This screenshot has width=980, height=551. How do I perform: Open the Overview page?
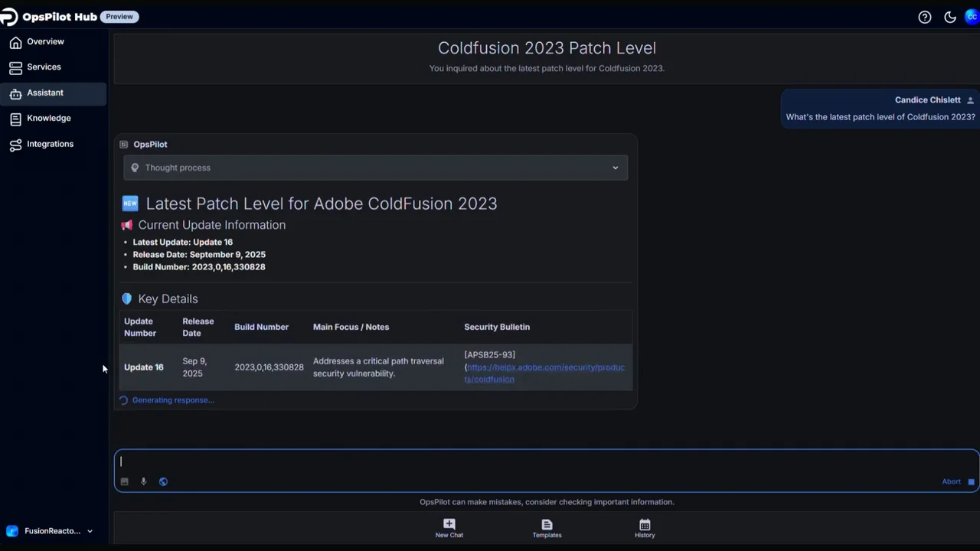click(45, 42)
